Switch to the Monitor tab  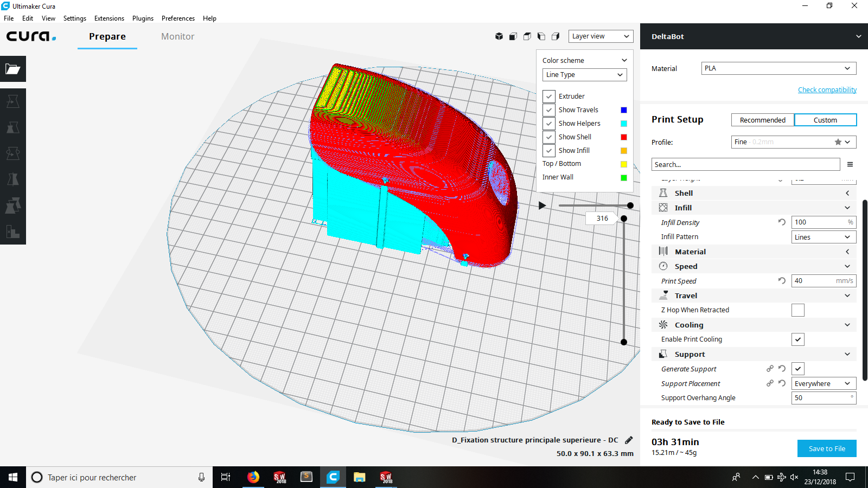(177, 36)
